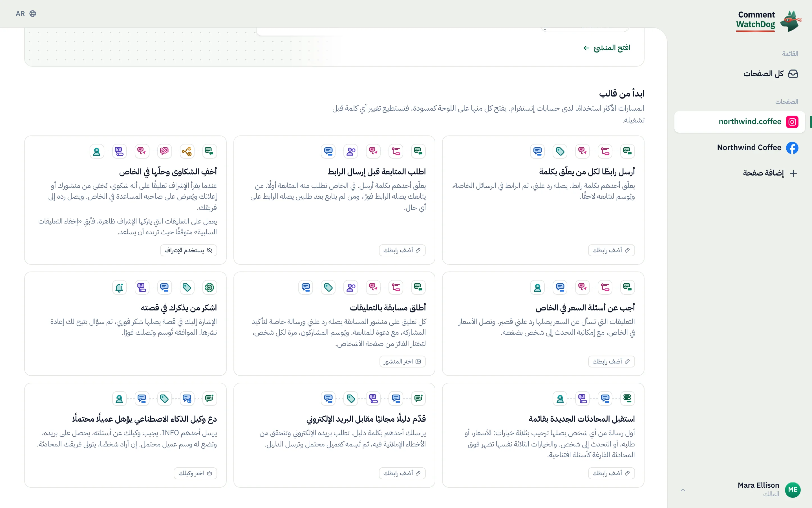Image resolution: width=812 pixels, height=508 pixels.
Task: Click the AI chat icon in دع وكيل الذكاء الاصطناعي card
Action: click(x=187, y=398)
